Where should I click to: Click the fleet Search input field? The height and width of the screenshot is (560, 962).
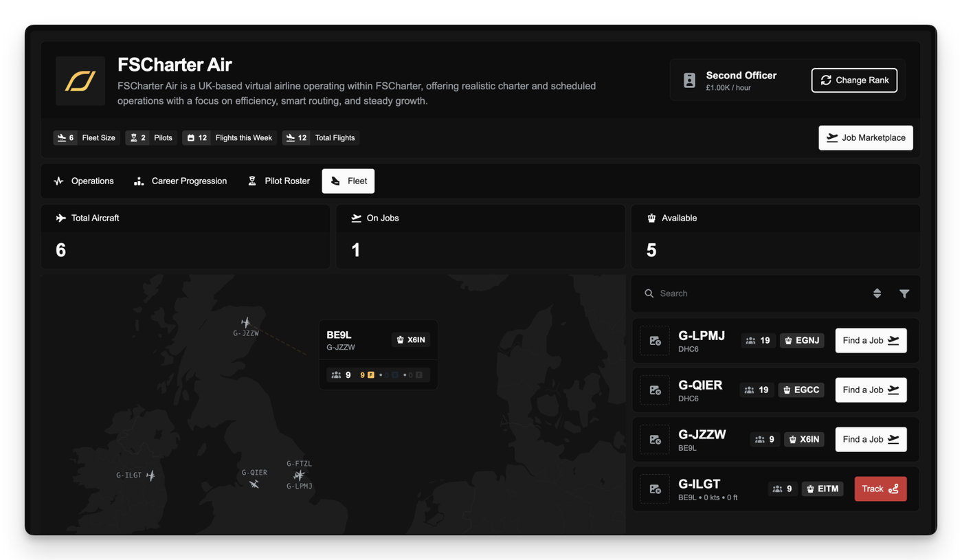point(756,293)
